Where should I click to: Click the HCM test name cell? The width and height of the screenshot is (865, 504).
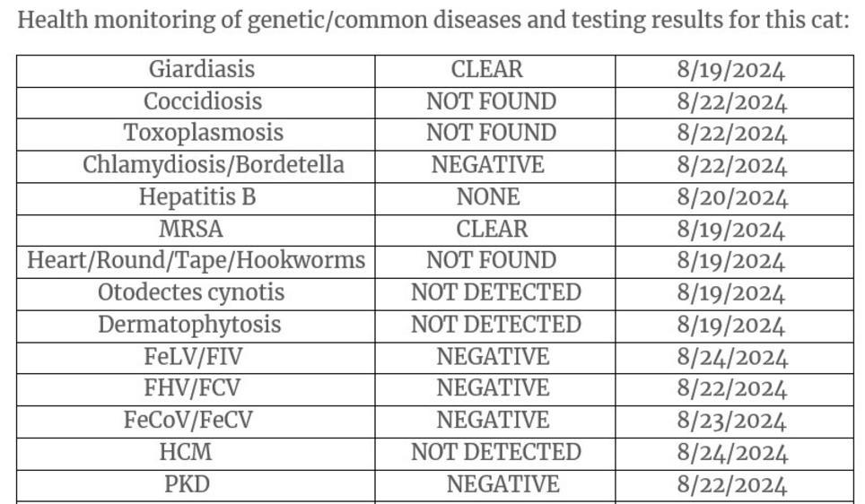click(186, 452)
